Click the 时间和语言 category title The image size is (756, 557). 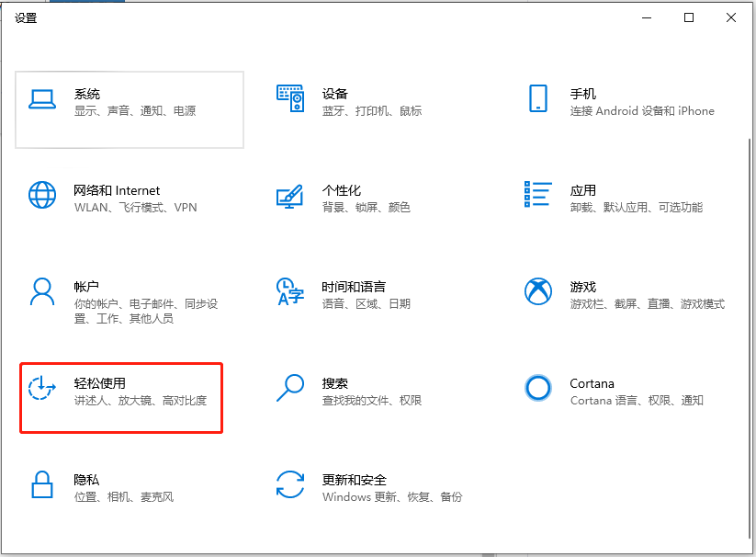(x=354, y=287)
